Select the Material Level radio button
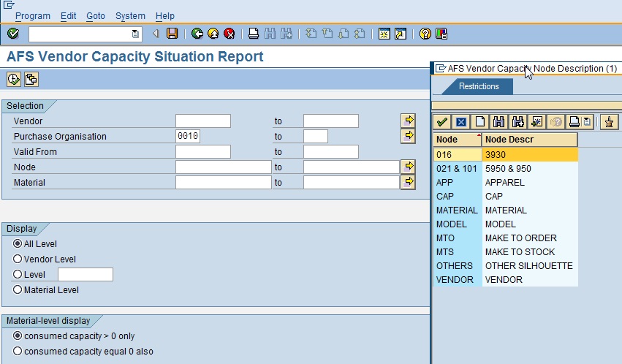 (18, 290)
